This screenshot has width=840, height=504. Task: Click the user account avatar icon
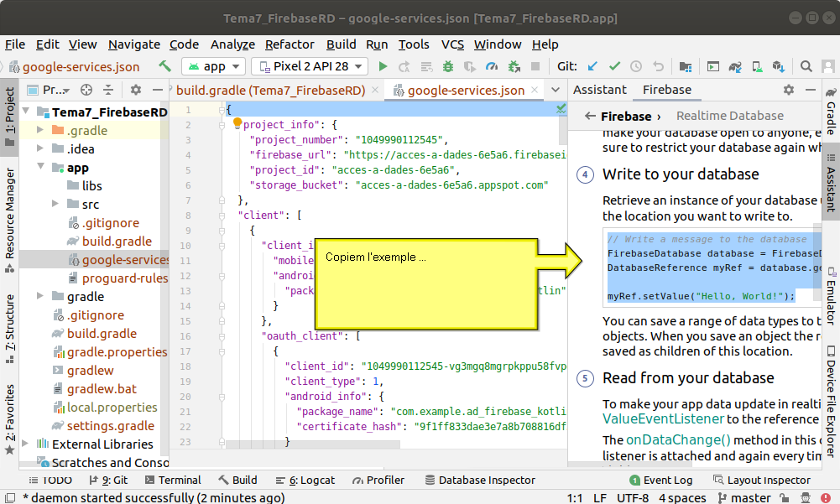(828, 66)
